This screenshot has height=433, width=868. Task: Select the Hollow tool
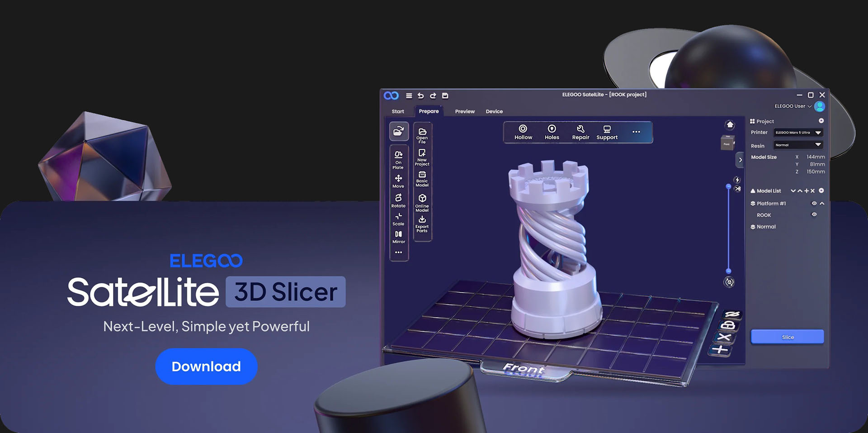coord(523,132)
